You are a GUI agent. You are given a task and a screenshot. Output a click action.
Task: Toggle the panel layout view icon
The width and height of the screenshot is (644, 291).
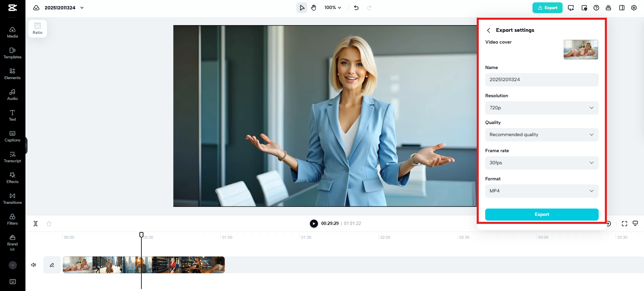(x=622, y=8)
